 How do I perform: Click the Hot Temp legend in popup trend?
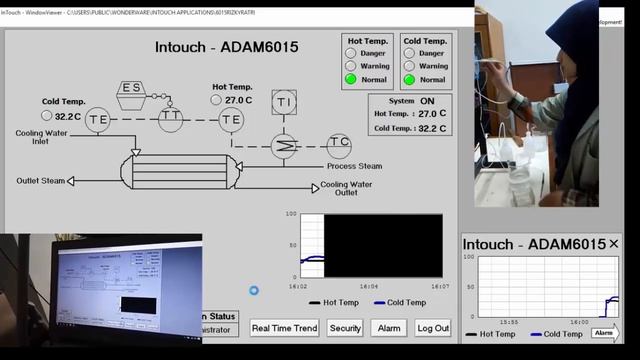[490, 334]
